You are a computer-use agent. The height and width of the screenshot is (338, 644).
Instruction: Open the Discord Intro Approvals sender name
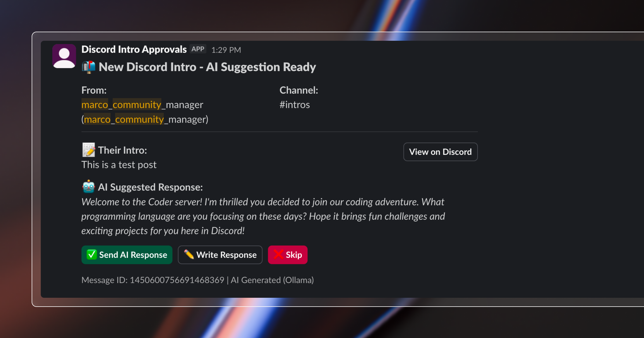pos(134,49)
